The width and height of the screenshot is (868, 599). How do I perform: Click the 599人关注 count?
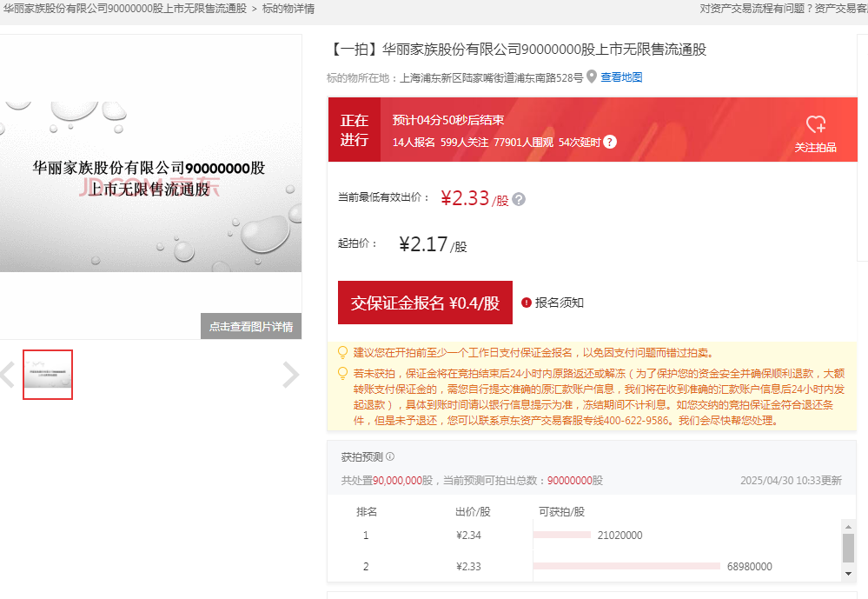[x=465, y=143]
